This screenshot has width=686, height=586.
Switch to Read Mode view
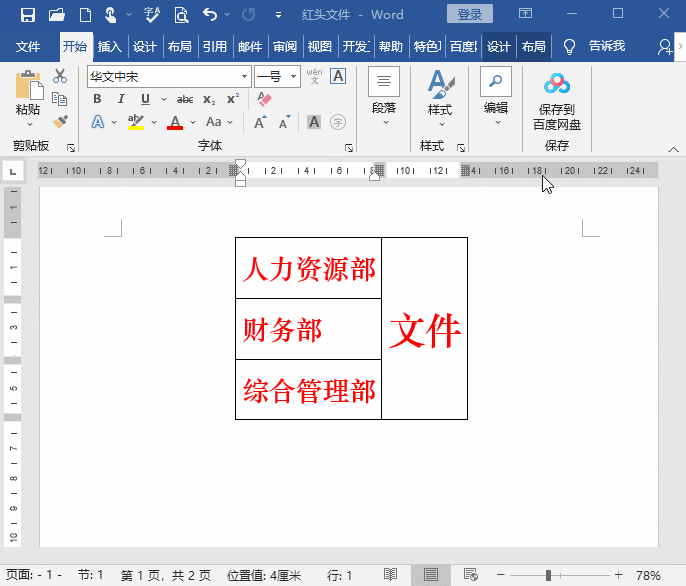coord(390,575)
